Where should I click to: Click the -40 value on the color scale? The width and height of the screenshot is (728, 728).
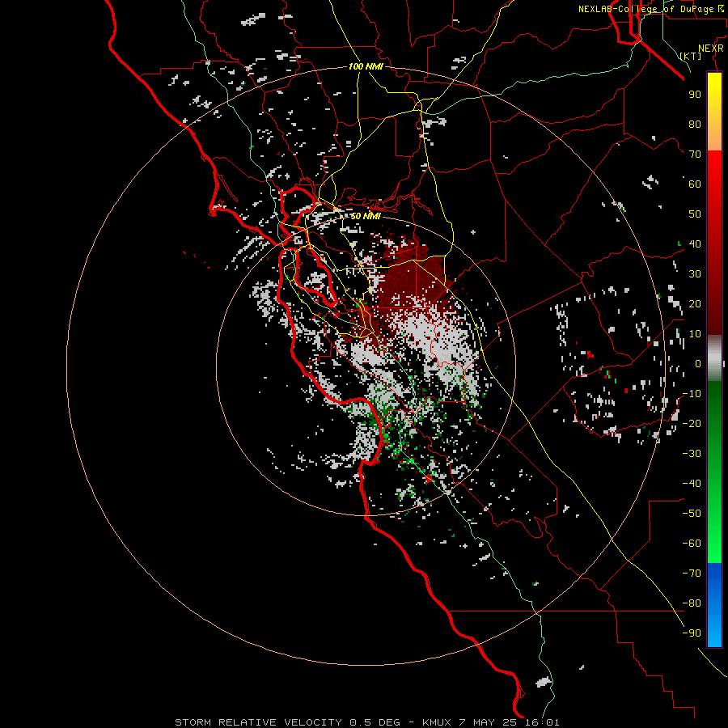(692, 484)
